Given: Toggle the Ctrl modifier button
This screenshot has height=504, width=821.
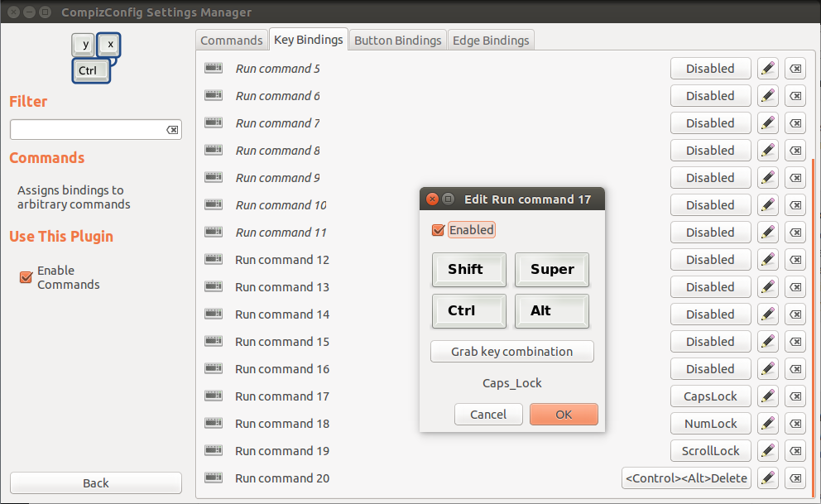Looking at the screenshot, I should pos(469,311).
